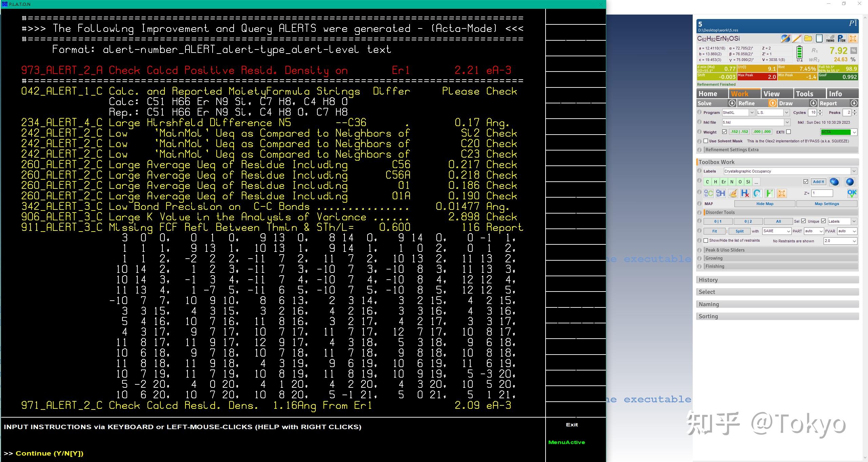The width and height of the screenshot is (868, 462).
Task: Enable the Use Solvent Mask checkbox
Action: click(x=706, y=141)
